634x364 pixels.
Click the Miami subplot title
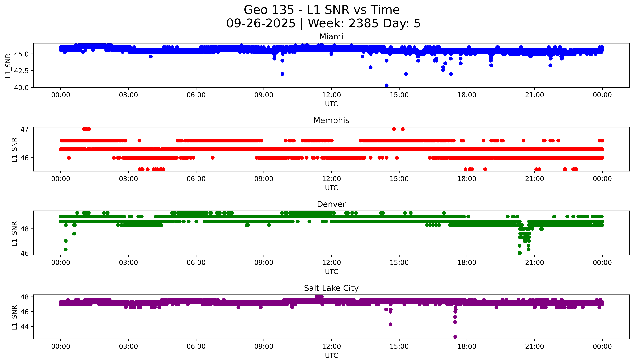331,36
